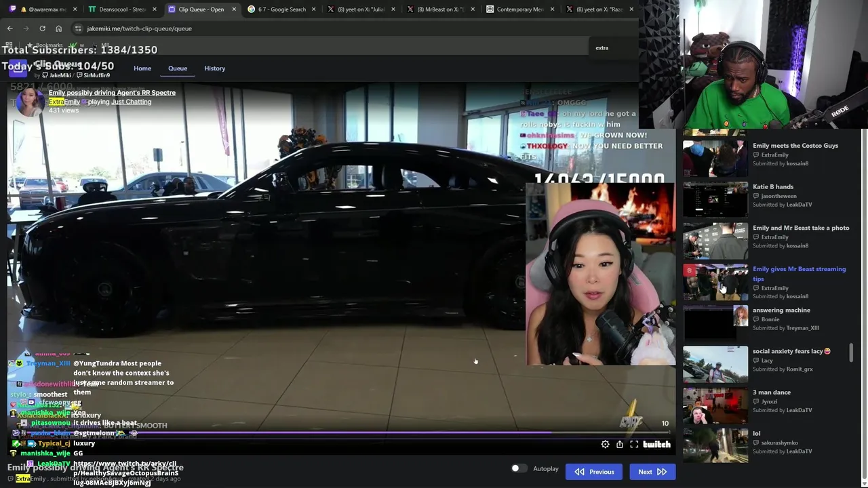Play the 'social anxiety fears lacy' clip thumbnail

pyautogui.click(x=715, y=365)
